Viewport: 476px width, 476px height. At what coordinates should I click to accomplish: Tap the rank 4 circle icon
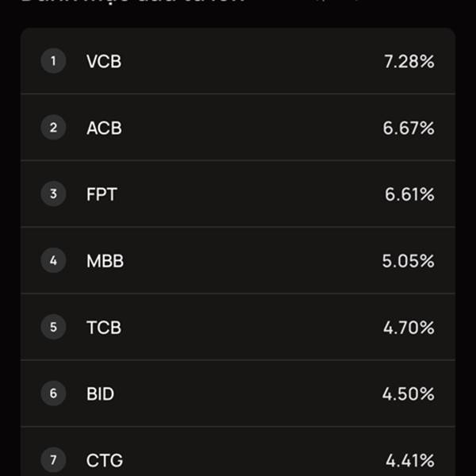(53, 260)
